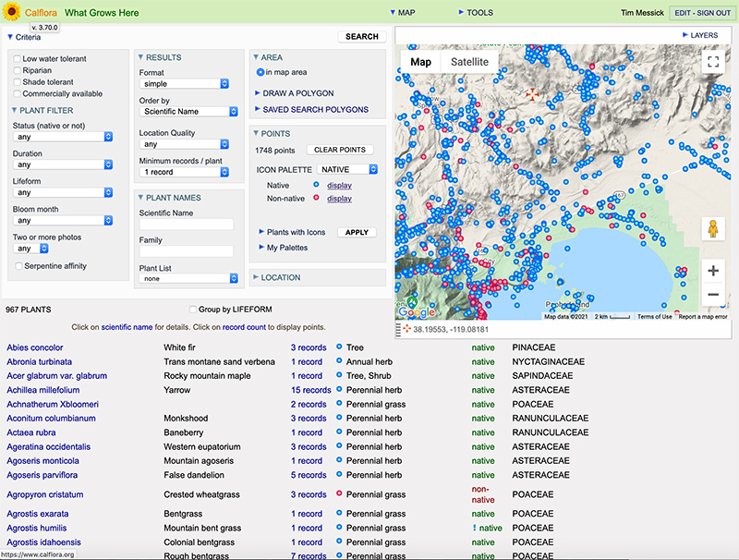Viewport: 739px width, 560px height.
Task: Toggle fullscreen map view
Action: pyautogui.click(x=712, y=62)
